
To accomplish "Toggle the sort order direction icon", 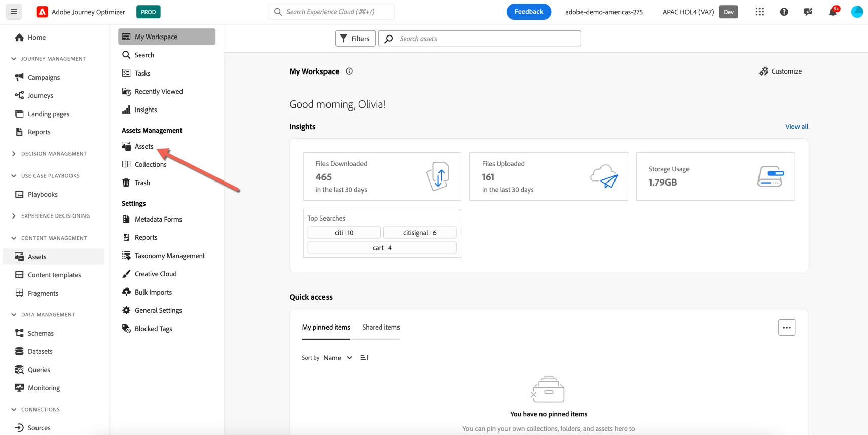I will pos(365,358).
